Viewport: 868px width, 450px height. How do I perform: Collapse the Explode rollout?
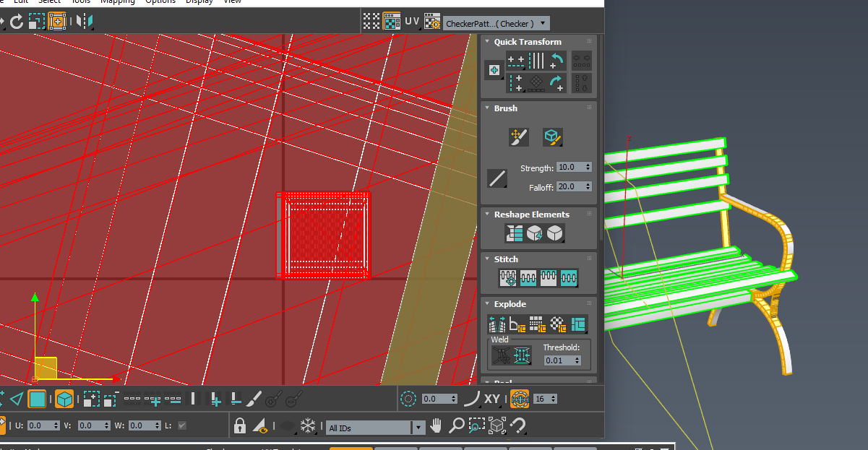point(487,304)
